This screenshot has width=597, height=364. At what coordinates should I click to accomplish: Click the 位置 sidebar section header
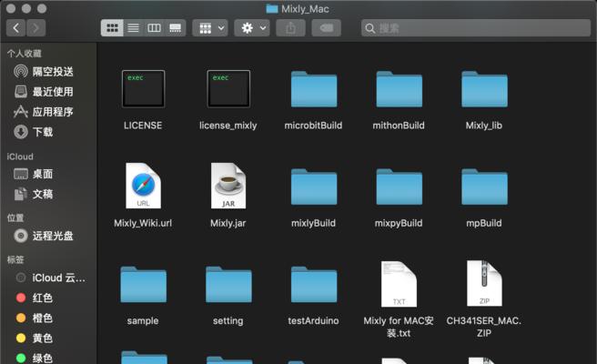(x=15, y=218)
